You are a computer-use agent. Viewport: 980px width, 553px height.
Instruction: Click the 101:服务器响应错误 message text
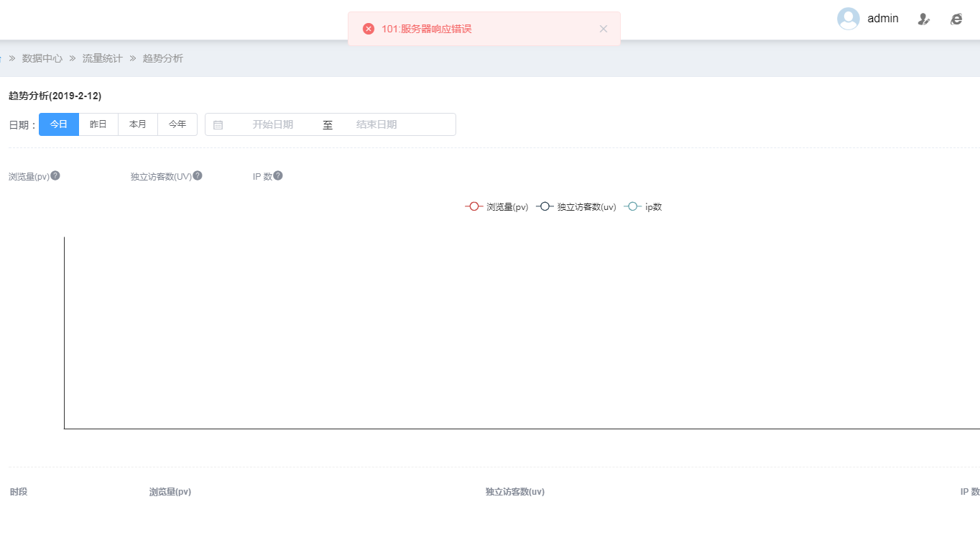[x=427, y=29]
